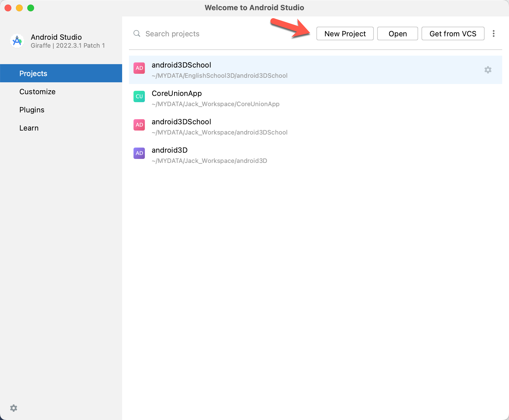The width and height of the screenshot is (509, 420).
Task: Open gear options for EnglishSchool3D android3DSchool project
Action: (x=488, y=70)
